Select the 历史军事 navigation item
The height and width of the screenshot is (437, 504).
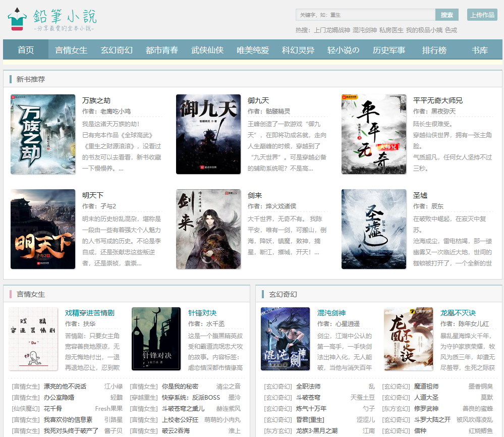point(389,50)
